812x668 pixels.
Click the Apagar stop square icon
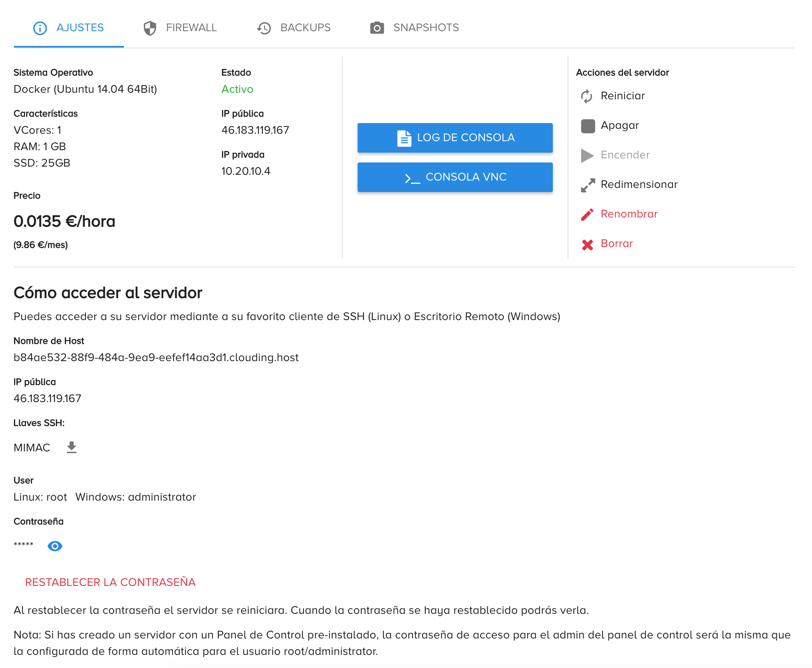coord(588,126)
